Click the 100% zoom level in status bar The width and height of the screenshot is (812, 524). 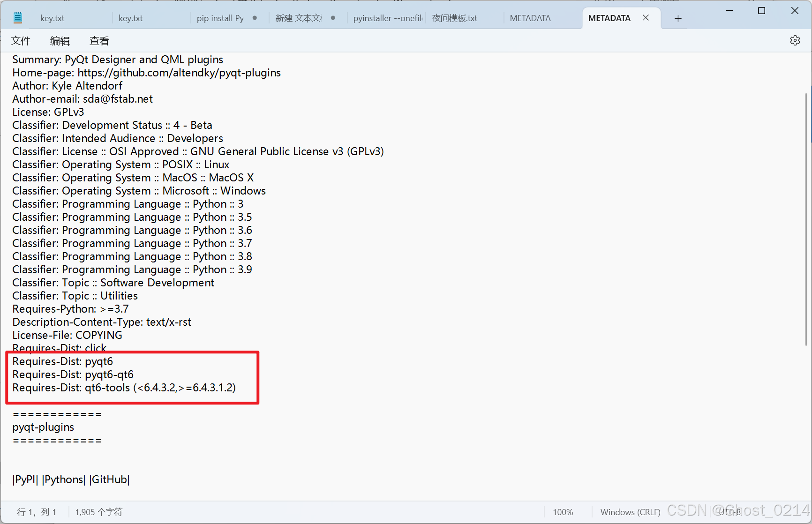click(563, 512)
